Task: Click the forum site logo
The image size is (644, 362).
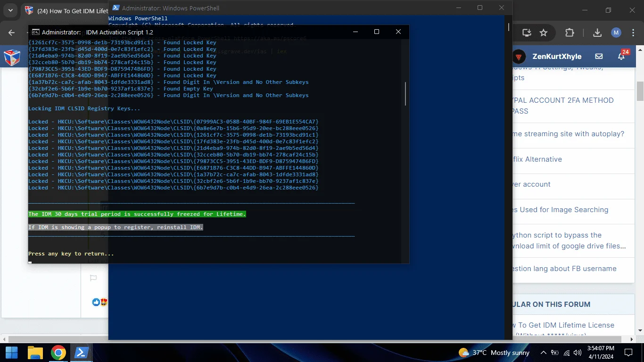Action: (12, 57)
